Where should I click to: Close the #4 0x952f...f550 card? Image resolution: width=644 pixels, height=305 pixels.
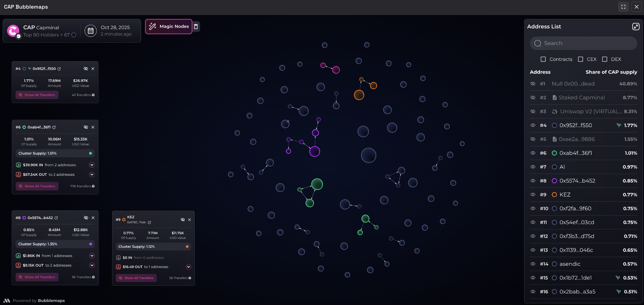(x=93, y=69)
